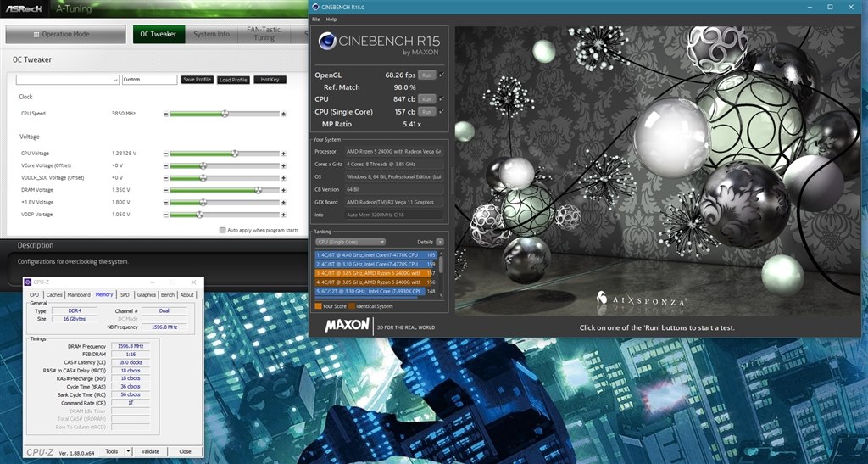Open the A-Tuning profile dropdown
The image size is (868, 464).
(x=68, y=81)
